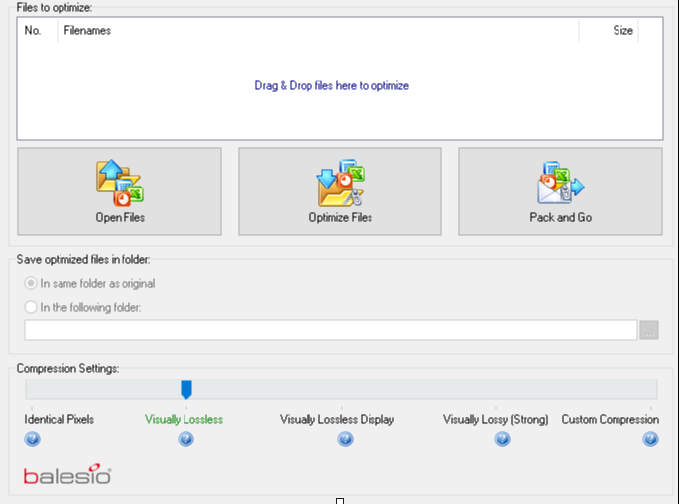Click the output folder path field
Viewport: 680px width, 504px height.
330,330
